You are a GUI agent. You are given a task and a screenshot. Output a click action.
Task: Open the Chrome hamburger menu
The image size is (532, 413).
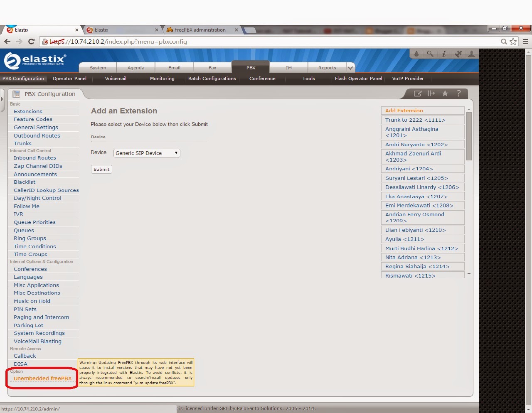click(525, 42)
